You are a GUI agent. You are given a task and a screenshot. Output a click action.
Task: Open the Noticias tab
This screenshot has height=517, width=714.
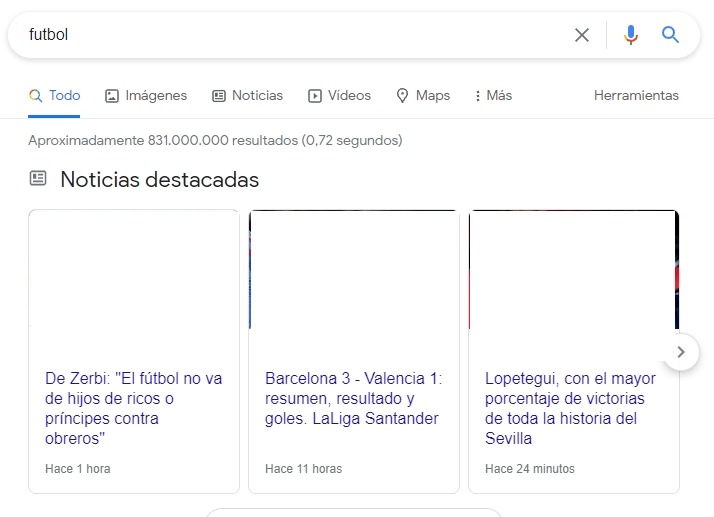(248, 96)
